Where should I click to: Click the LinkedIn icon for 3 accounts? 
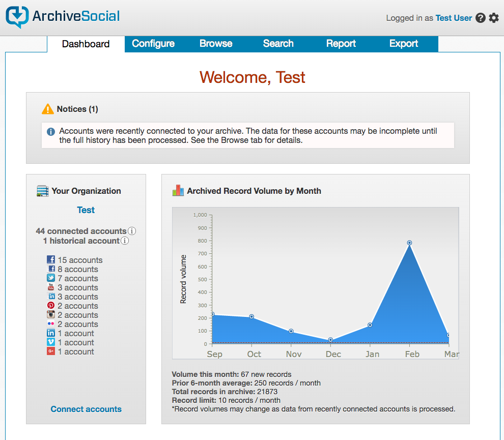coord(51,296)
